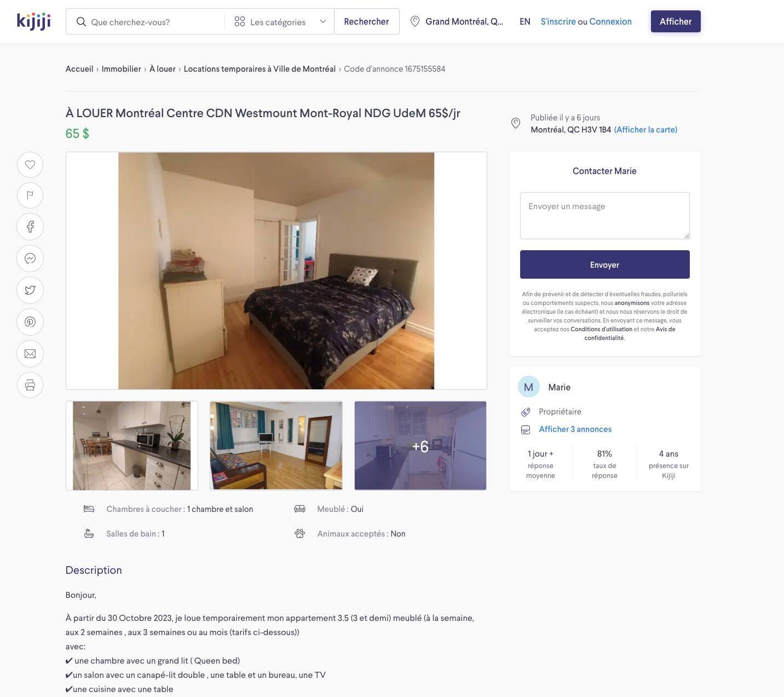This screenshot has height=697, width=784.
Task: Save listing with the heart icon
Action: pyautogui.click(x=30, y=165)
